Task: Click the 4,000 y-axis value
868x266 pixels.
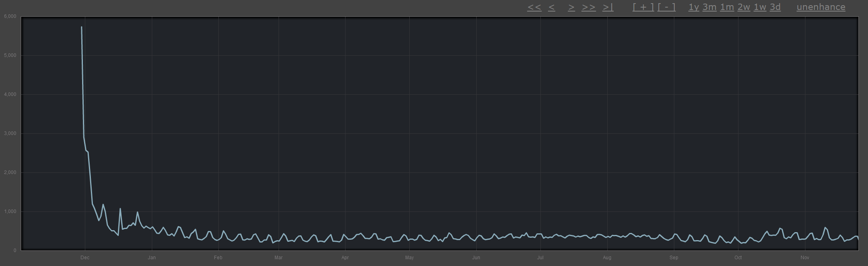Action: 10,94
